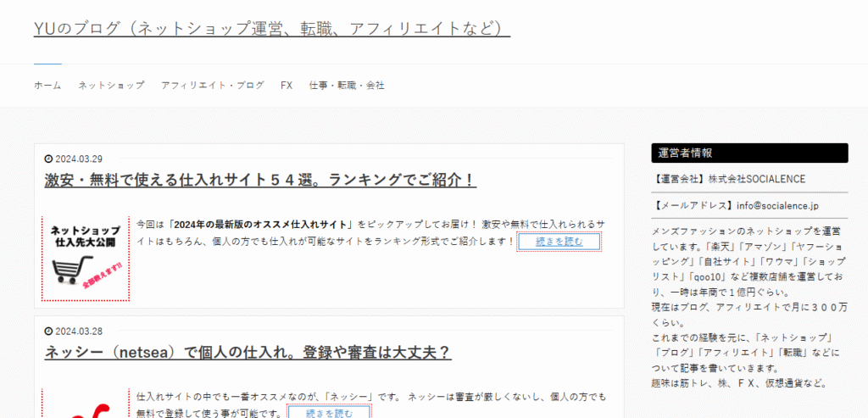Click the clock icon beside 2024.03.29
The width and height of the screenshot is (868, 418).
pyautogui.click(x=48, y=159)
